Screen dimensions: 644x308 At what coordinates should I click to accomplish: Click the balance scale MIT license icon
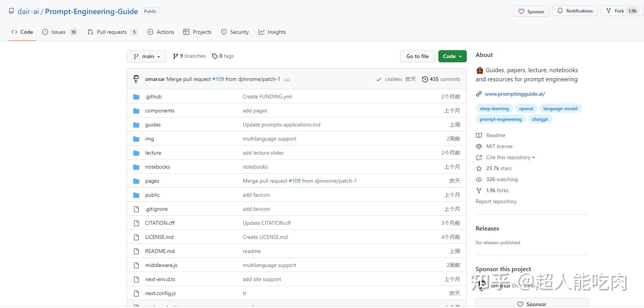tap(479, 147)
